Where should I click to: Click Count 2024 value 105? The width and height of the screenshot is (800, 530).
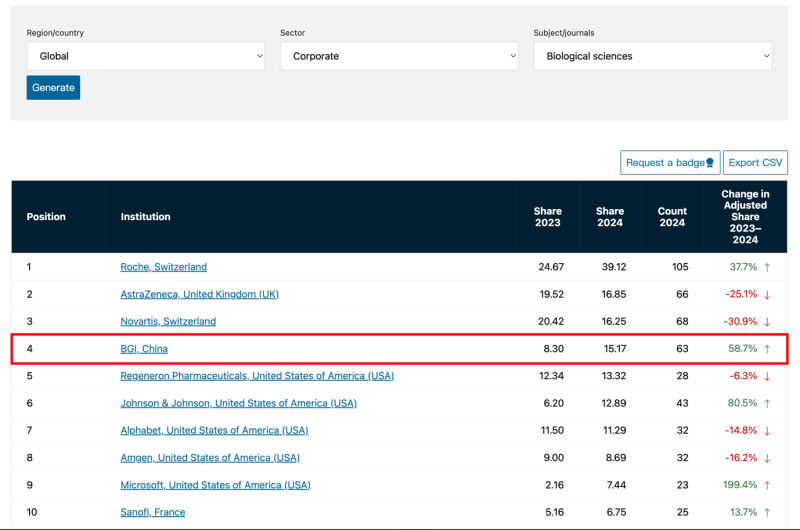click(680, 267)
